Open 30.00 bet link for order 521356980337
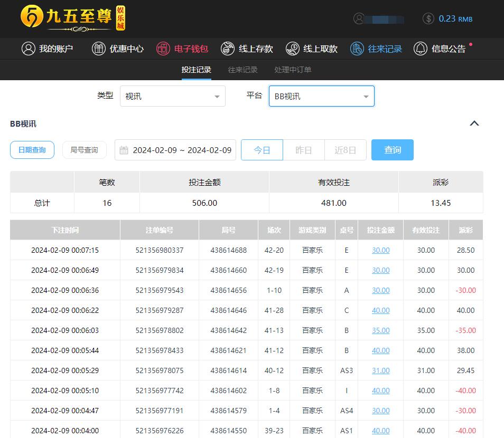Image resolution: width=504 pixels, height=438 pixels. point(380,250)
